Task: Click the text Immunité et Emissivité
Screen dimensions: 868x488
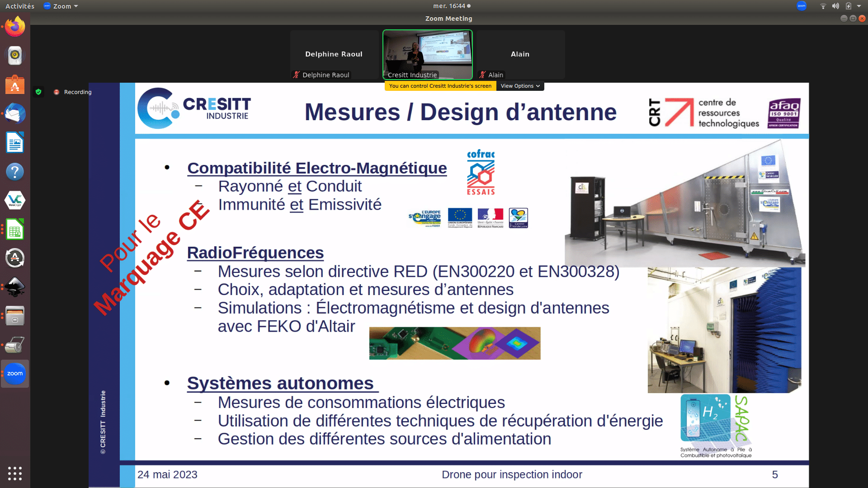Action: [300, 205]
